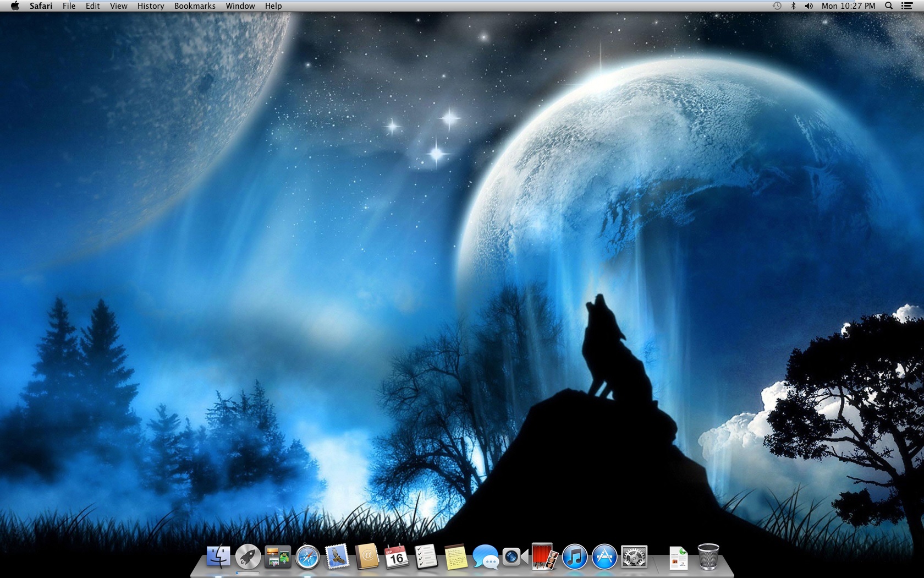The height and width of the screenshot is (578, 924).
Task: Click the Time Machine status icon
Action: (x=777, y=6)
